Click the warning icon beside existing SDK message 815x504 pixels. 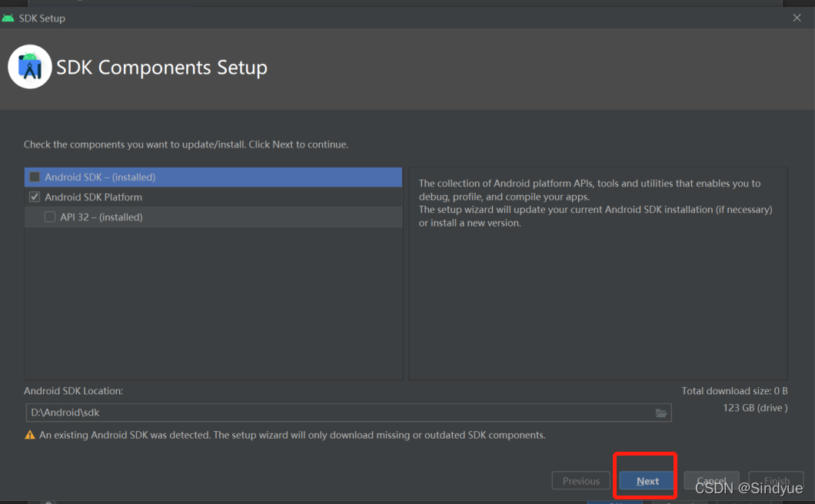(30, 435)
